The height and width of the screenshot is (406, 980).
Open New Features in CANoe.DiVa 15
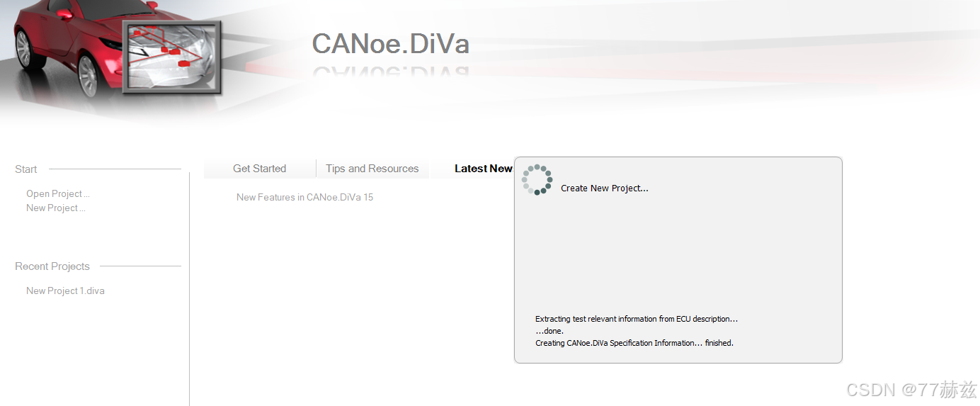[304, 197]
